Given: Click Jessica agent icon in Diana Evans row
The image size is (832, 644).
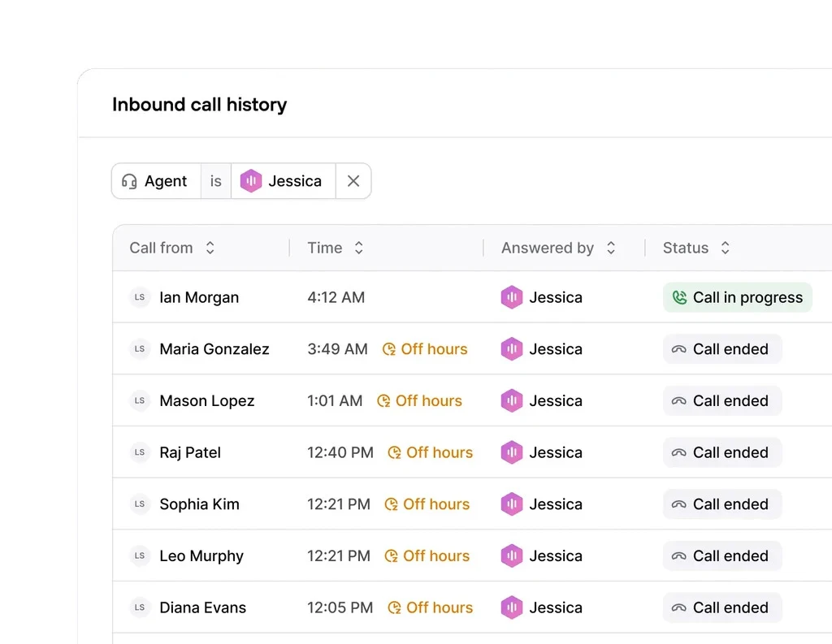Looking at the screenshot, I should point(512,607).
